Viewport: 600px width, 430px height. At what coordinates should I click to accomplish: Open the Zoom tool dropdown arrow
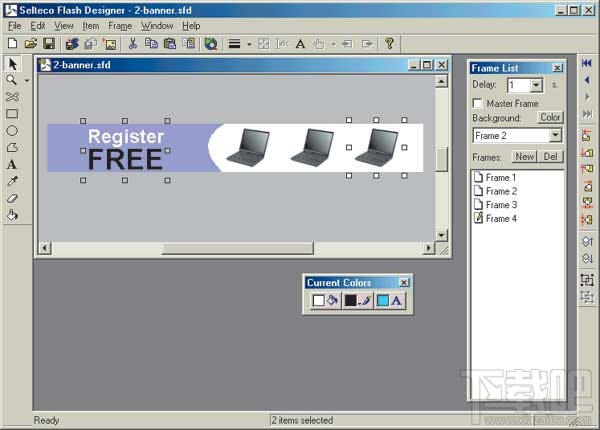(x=27, y=80)
